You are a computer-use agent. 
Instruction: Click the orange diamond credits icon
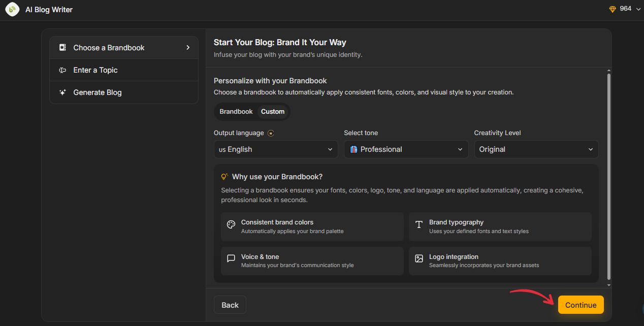coord(612,9)
